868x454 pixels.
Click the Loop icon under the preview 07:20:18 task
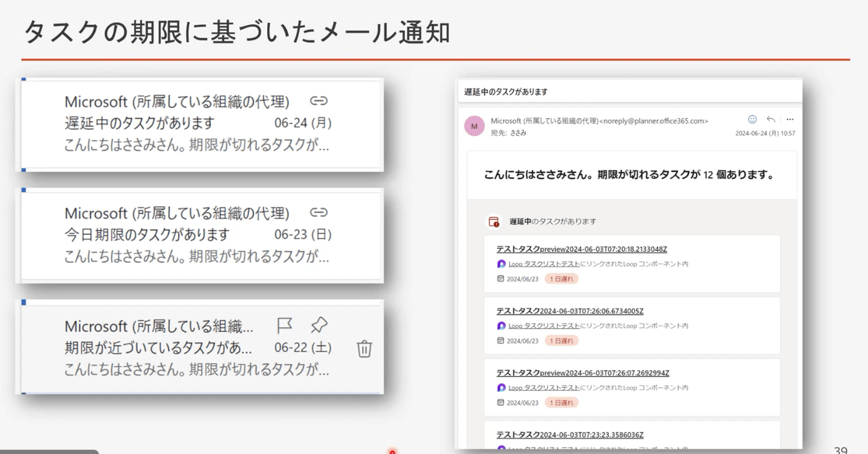[x=502, y=264]
